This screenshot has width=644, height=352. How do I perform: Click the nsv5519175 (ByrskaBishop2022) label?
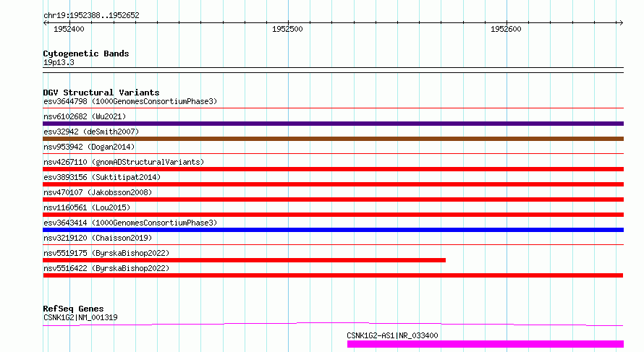point(106,253)
